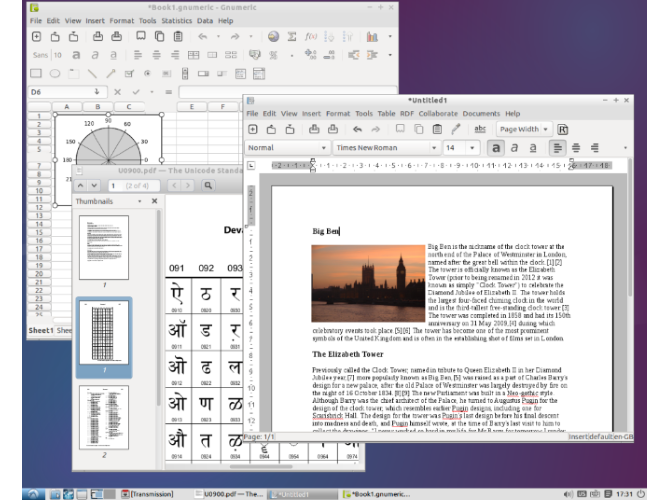Select the Gnumeric rectangle drawing tool
This screenshot has width=670, height=500.
(x=36, y=74)
